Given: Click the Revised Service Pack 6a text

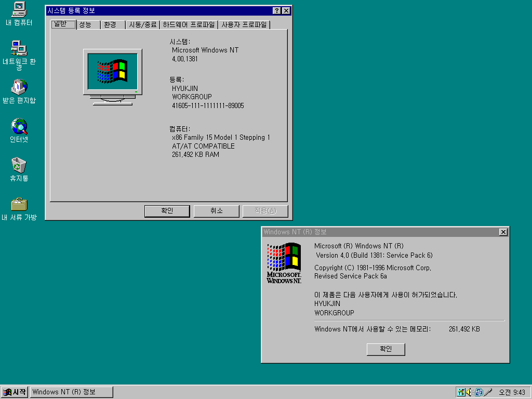Looking at the screenshot, I should click(x=351, y=276).
